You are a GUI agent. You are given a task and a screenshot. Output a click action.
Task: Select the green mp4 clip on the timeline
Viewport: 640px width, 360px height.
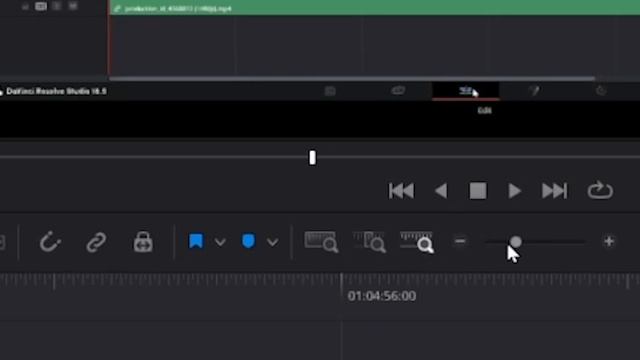(x=375, y=8)
